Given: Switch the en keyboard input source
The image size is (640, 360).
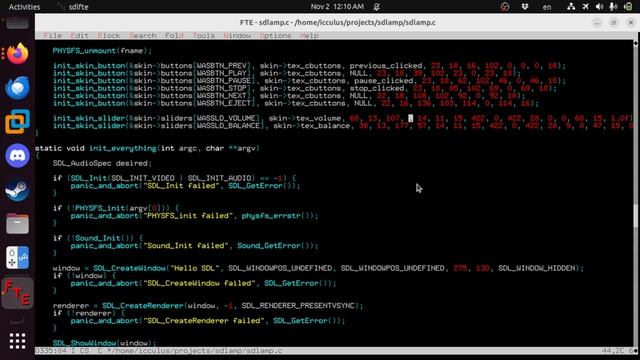Looking at the screenshot, I should (x=547, y=7).
